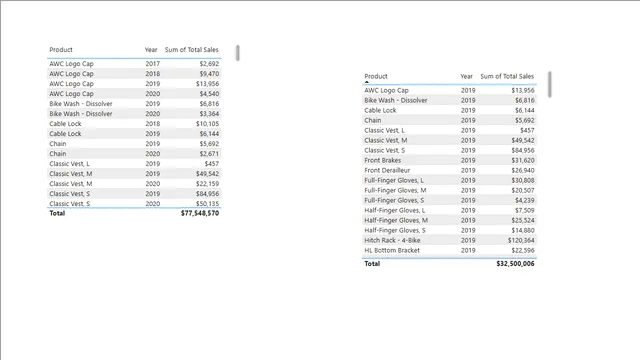Select the $2,671 sales value
This screenshot has height=360, width=640.
coord(209,154)
